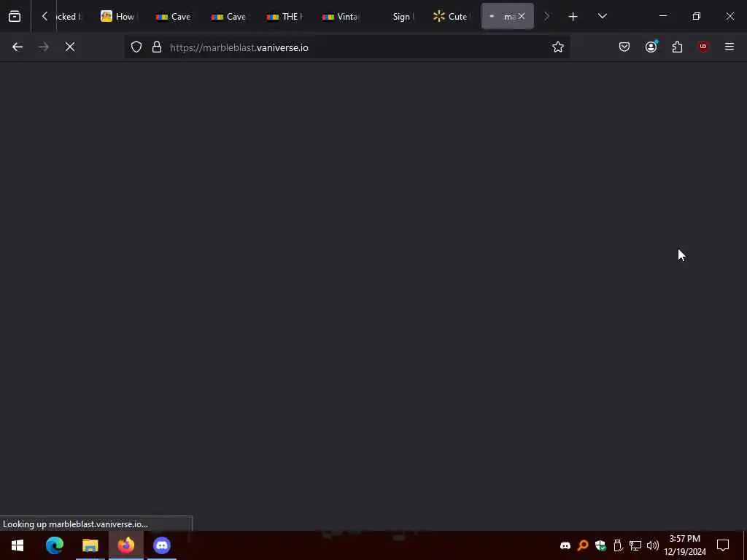Switch to the first 'Cave' tab
The image size is (747, 560).
coord(173,17)
